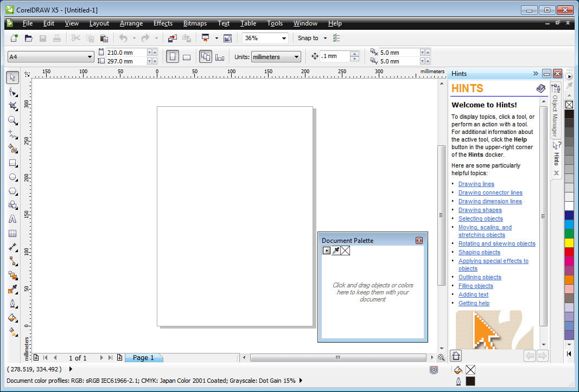Apply page layout to all pages
This screenshot has width=579, height=392.
[x=206, y=57]
